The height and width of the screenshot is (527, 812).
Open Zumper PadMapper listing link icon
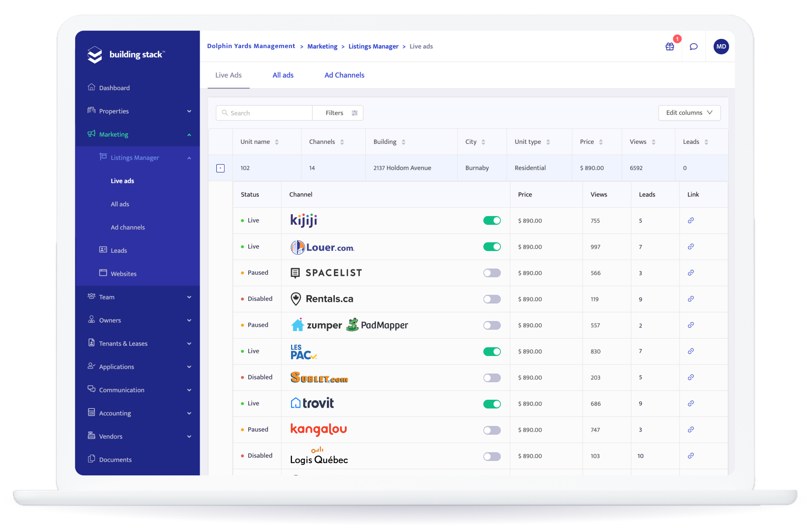coord(691,325)
